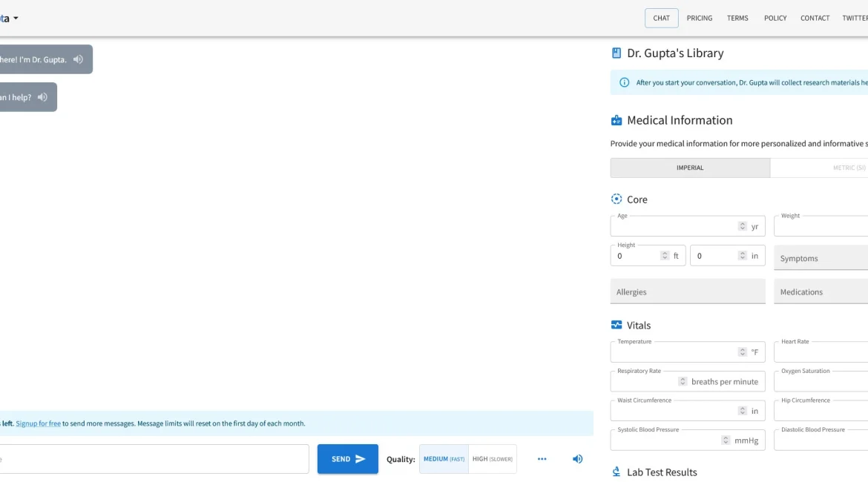Click into the Oxygen Saturation field
This screenshot has height=482, width=868.
[821, 381]
